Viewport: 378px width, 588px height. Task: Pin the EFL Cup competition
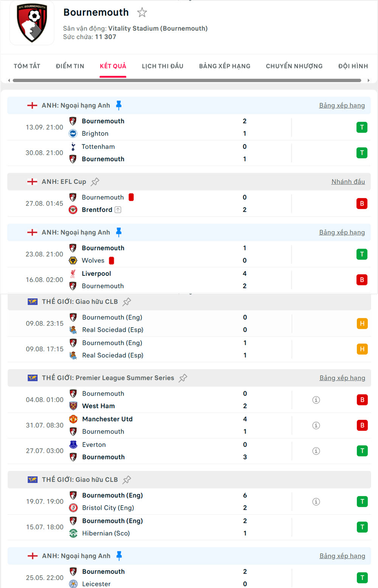(95, 181)
